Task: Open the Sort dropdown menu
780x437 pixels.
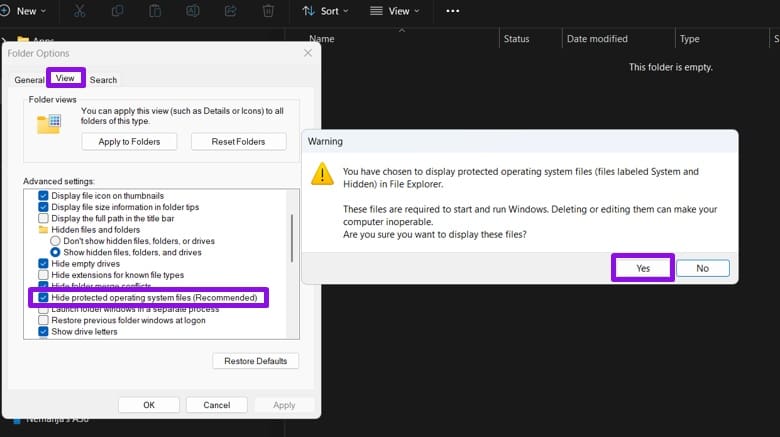Action: (x=325, y=11)
